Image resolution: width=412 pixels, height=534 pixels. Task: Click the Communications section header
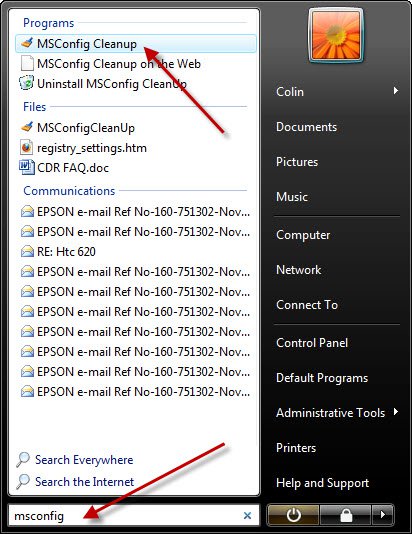[69, 191]
